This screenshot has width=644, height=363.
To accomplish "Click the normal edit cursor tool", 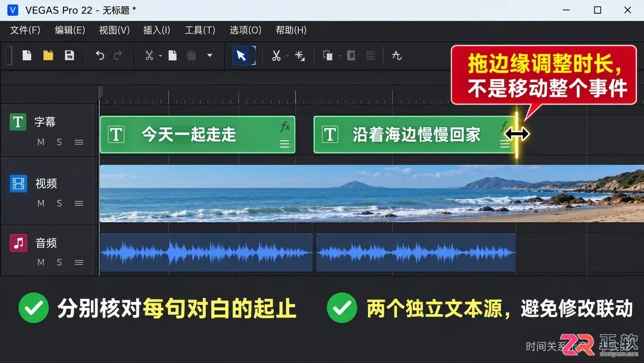I will (x=241, y=56).
